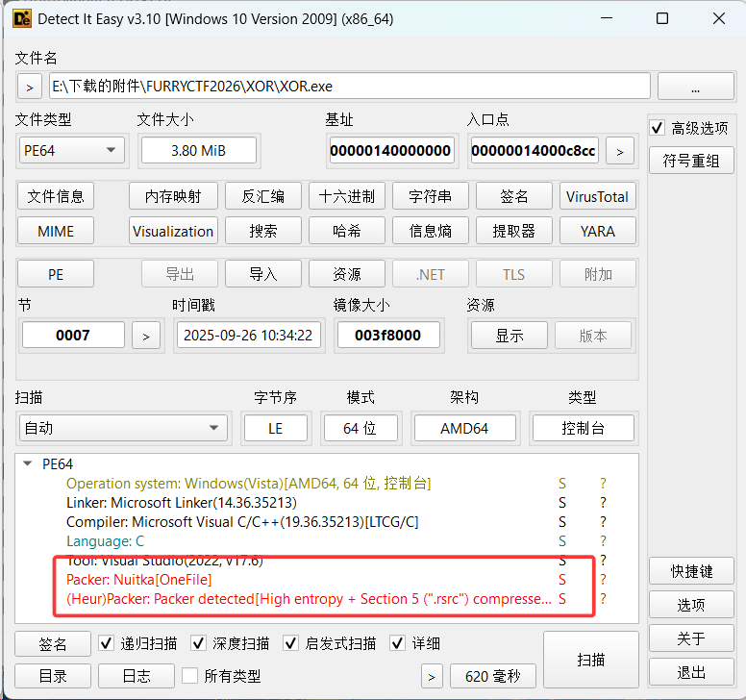Toggle the 启发式扫描 checkbox
The width and height of the screenshot is (746, 700).
[290, 643]
